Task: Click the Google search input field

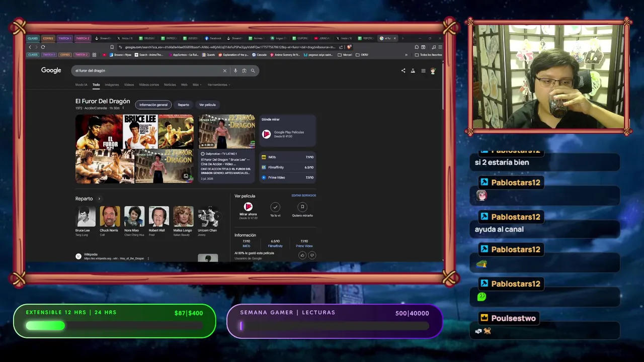Action: (x=148, y=71)
